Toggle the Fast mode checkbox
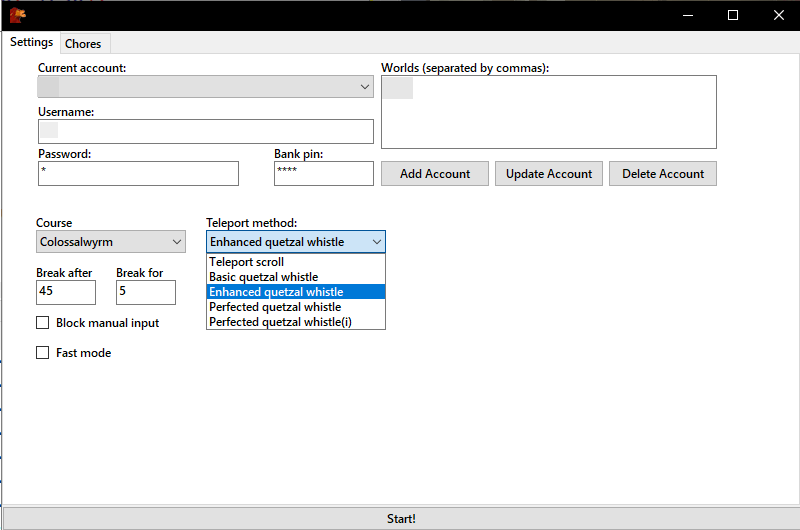Image resolution: width=800 pixels, height=530 pixels. coord(43,352)
